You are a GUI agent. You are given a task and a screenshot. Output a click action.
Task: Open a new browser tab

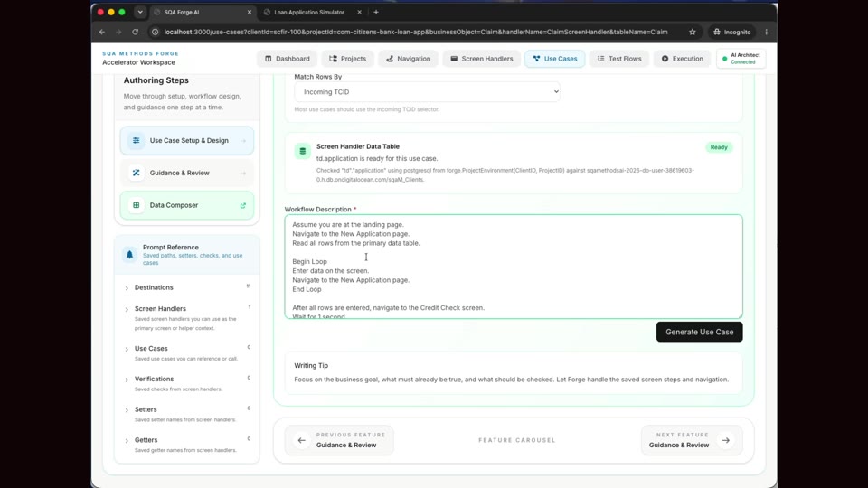click(x=376, y=12)
